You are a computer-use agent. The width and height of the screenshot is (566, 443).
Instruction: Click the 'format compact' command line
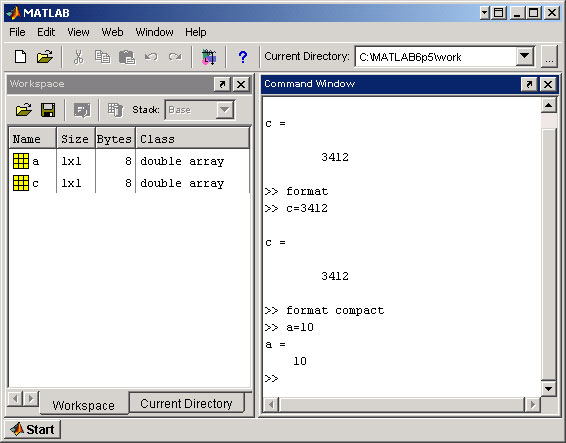[x=324, y=310]
